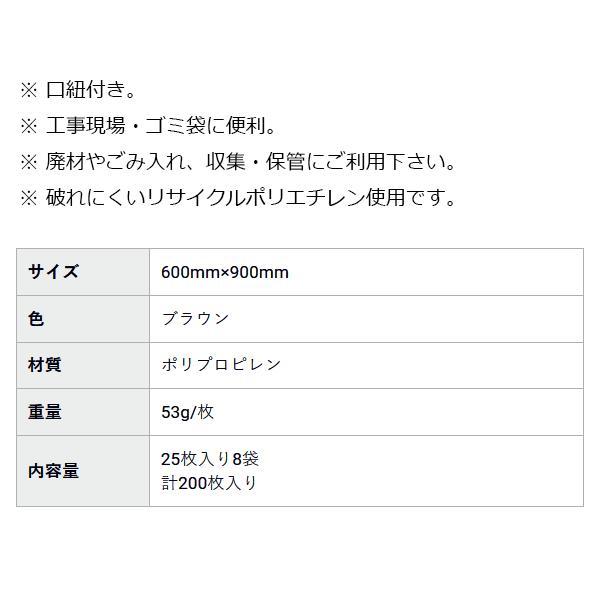The image size is (600, 600).
Task: Select the 計200枚入り text line
Action: tap(209, 483)
